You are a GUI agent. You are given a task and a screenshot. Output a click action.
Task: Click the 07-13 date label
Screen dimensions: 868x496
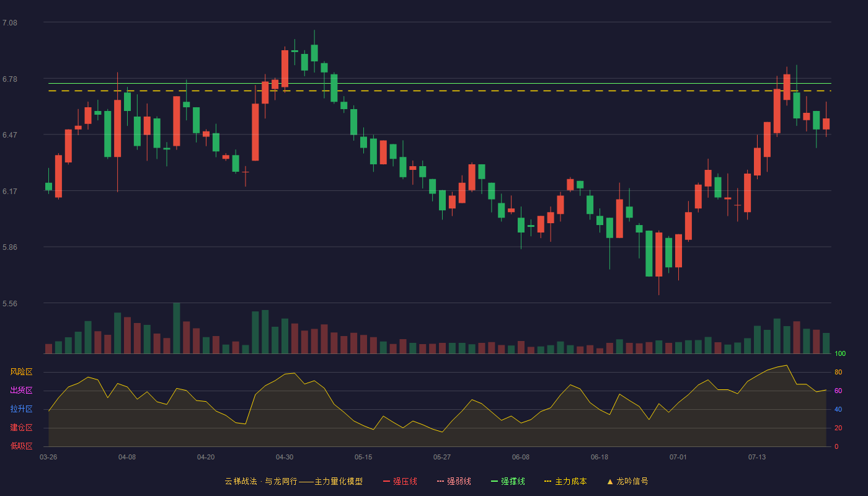[757, 457]
